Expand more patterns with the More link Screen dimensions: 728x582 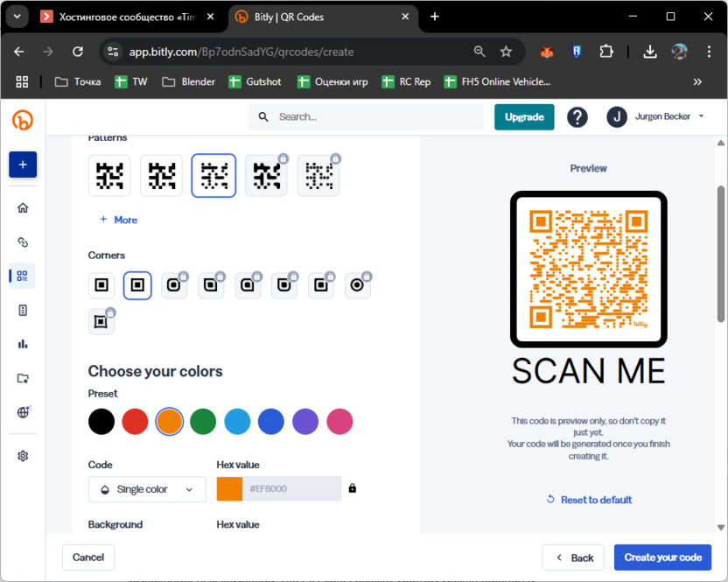(117, 220)
